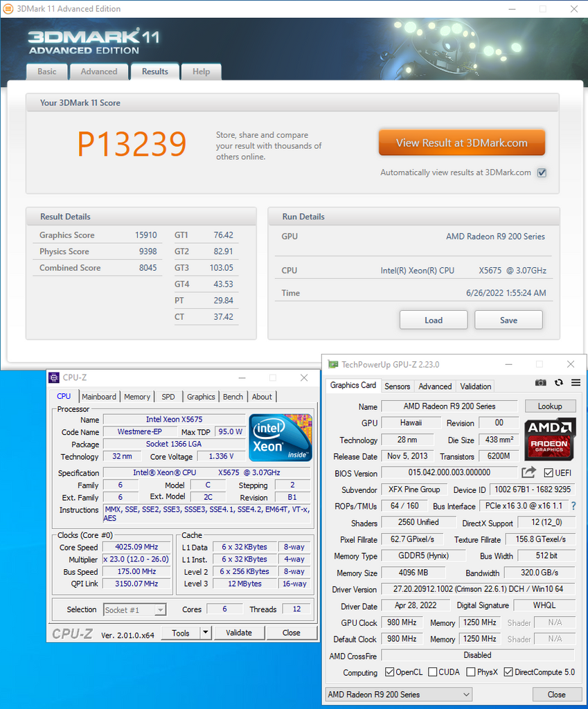588x709 pixels.
Task: Click the Close button in GPU-Z
Action: coord(556,694)
